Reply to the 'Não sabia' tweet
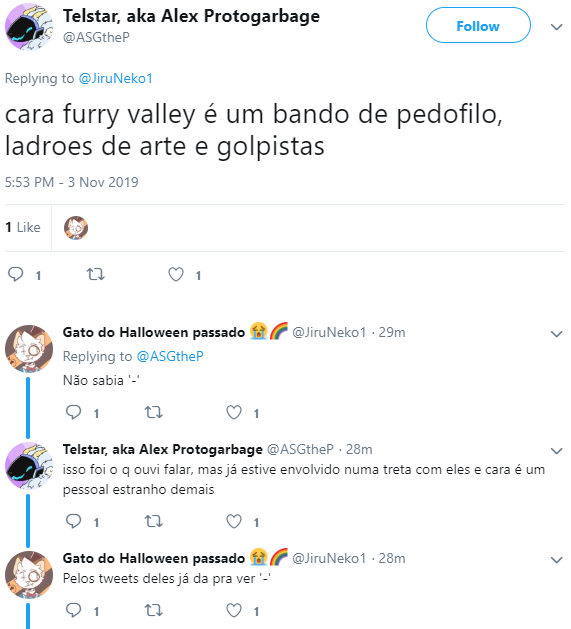Screen dimensions: 571x629 click(73, 412)
